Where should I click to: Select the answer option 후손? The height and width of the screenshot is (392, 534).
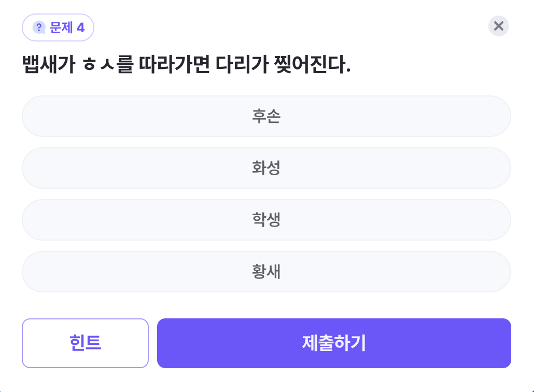[x=266, y=116]
